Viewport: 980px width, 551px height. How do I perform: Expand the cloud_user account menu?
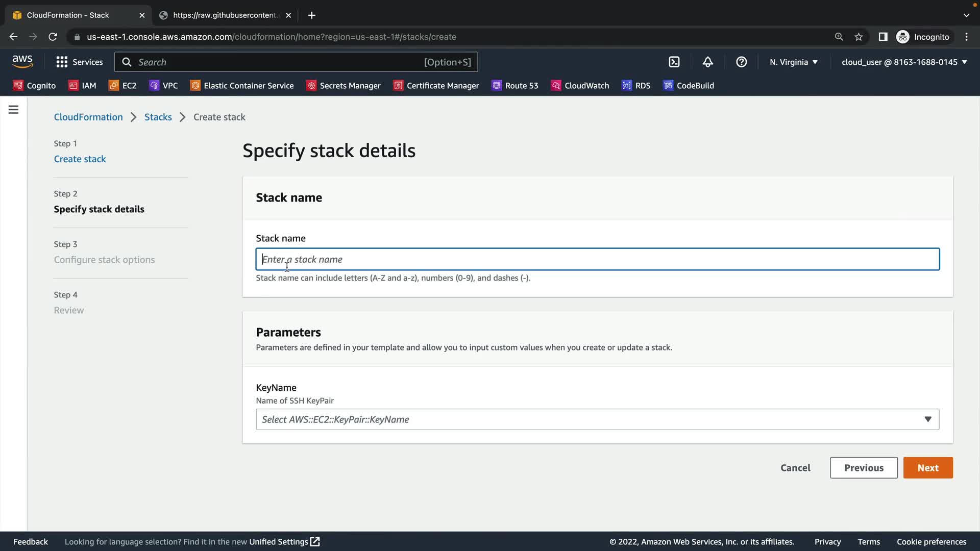tap(904, 62)
